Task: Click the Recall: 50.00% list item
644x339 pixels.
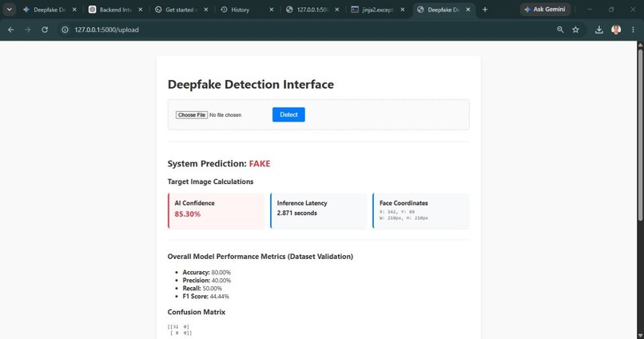Action: 202,289
